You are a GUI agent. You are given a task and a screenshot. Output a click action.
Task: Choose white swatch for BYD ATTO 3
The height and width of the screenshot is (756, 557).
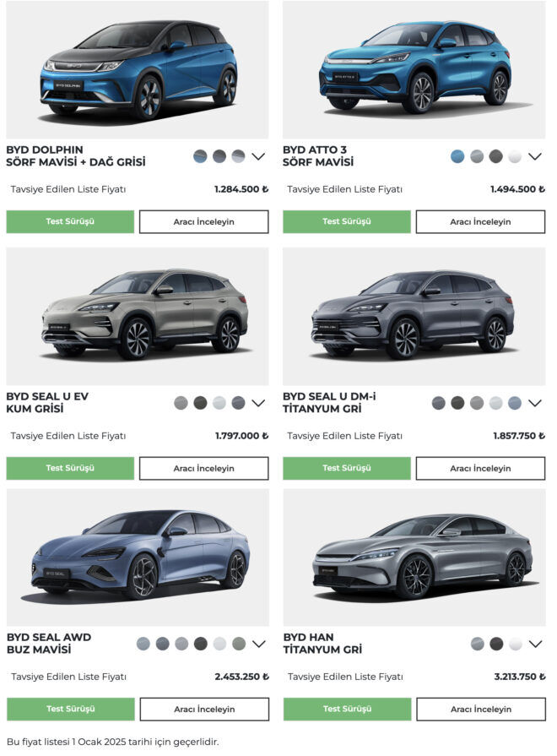click(515, 156)
